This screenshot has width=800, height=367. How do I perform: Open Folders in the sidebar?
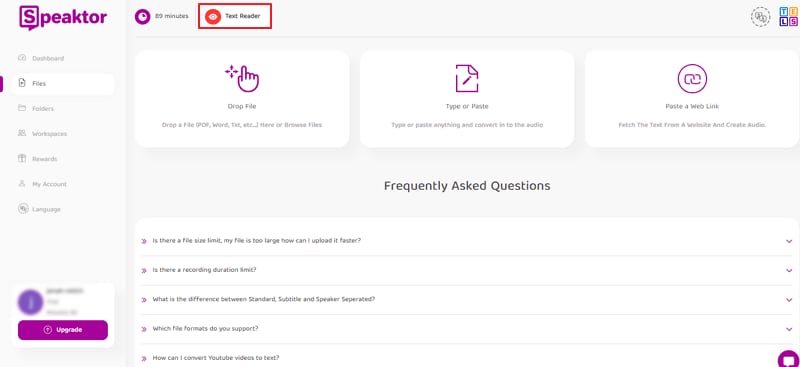click(43, 109)
